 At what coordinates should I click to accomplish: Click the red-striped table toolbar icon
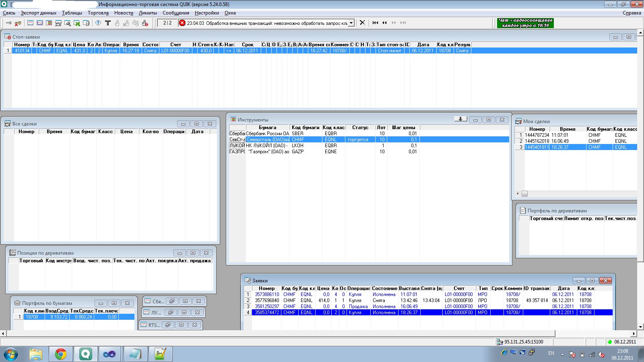pyautogui.click(x=49, y=23)
